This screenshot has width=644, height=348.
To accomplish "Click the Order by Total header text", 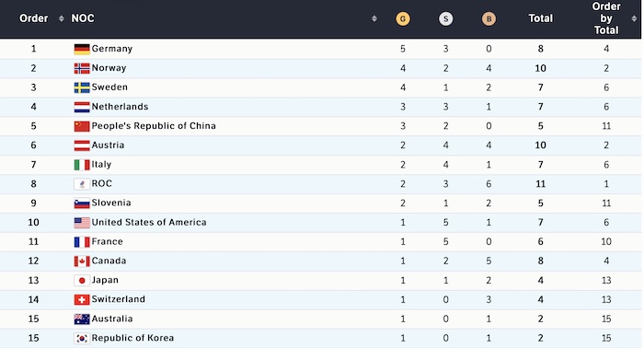I will click(606, 18).
